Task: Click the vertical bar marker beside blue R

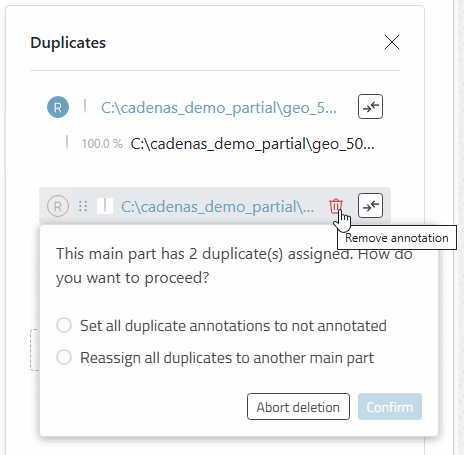Action: 85,106
